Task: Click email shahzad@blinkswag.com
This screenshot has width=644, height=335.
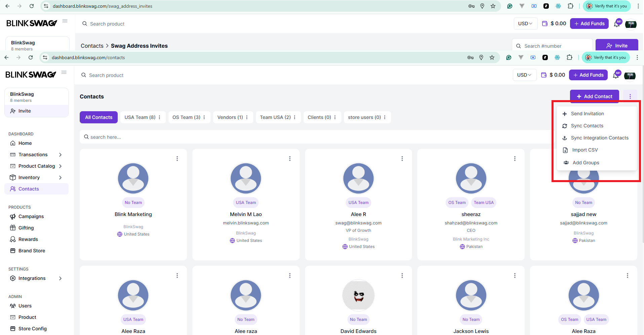Action: 471,223
